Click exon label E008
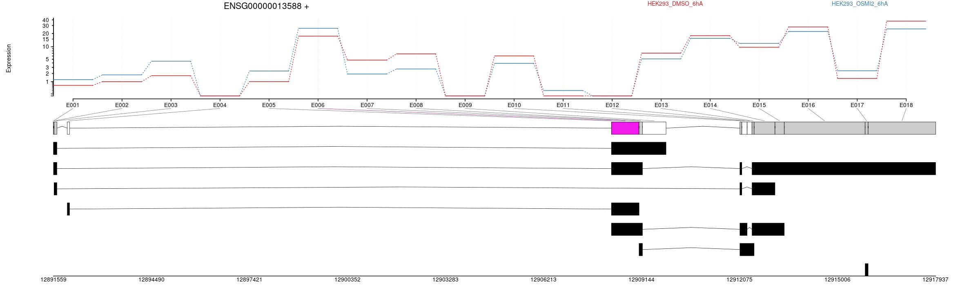Image resolution: width=980 pixels, height=286 pixels. pos(416,105)
